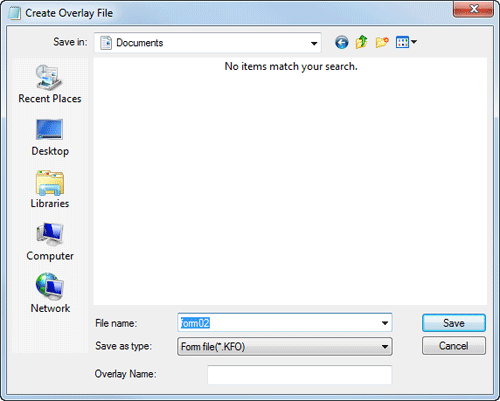Click the Cancel button
Image resolution: width=500 pixels, height=401 pixels.
(x=454, y=346)
